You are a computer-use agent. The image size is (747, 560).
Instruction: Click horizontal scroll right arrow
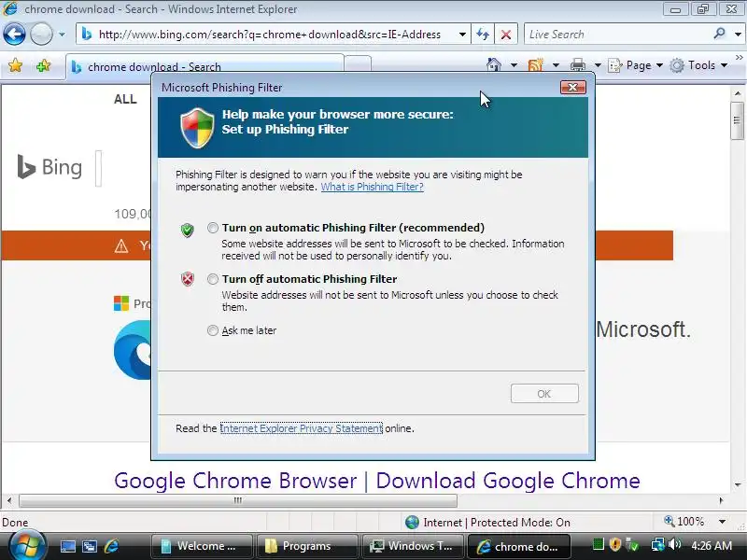click(x=721, y=500)
